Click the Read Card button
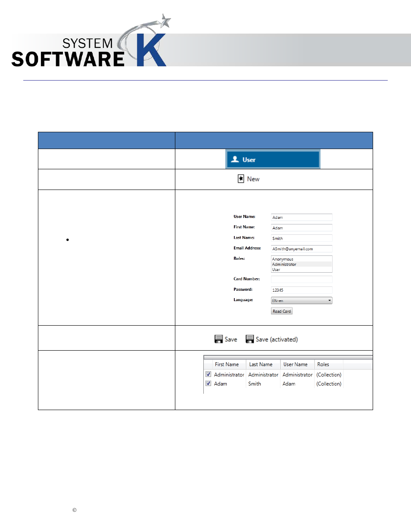The image size is (411, 532). 282,311
